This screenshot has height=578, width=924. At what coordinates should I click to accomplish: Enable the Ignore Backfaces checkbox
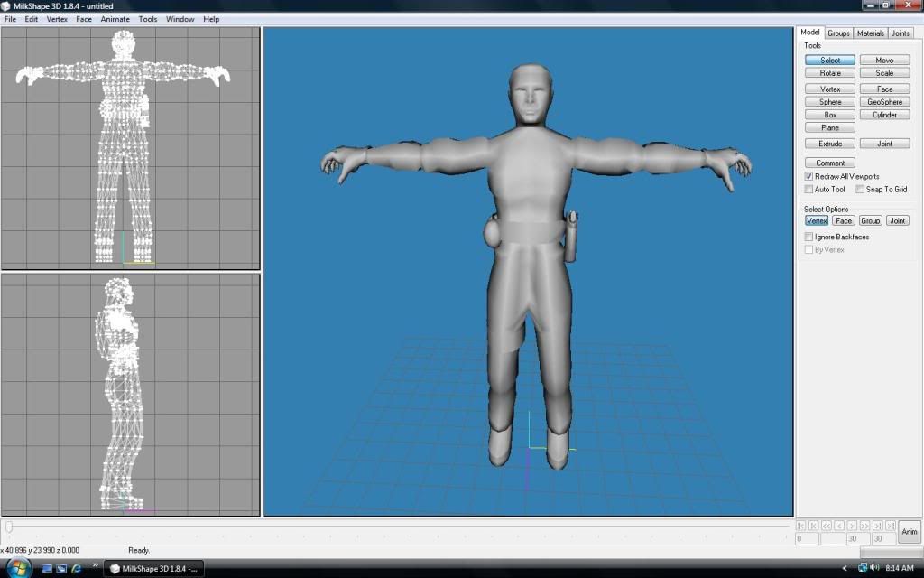coord(808,237)
